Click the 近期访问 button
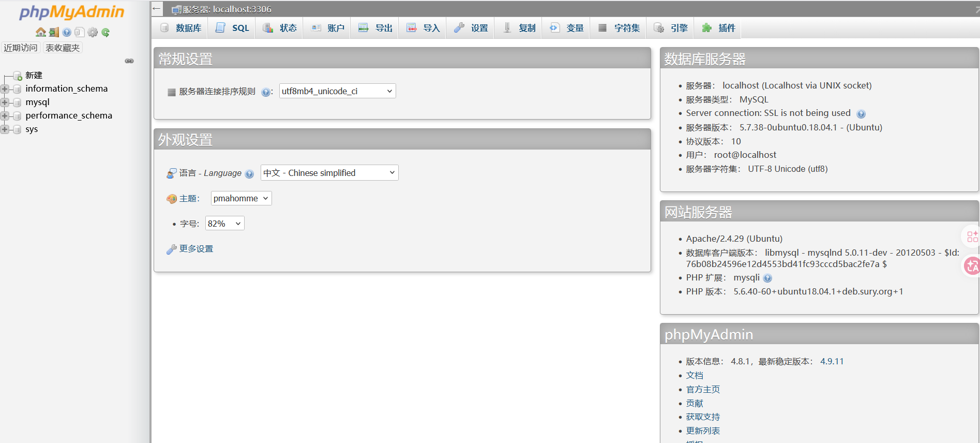Screen dimensions: 980x443 pos(21,48)
